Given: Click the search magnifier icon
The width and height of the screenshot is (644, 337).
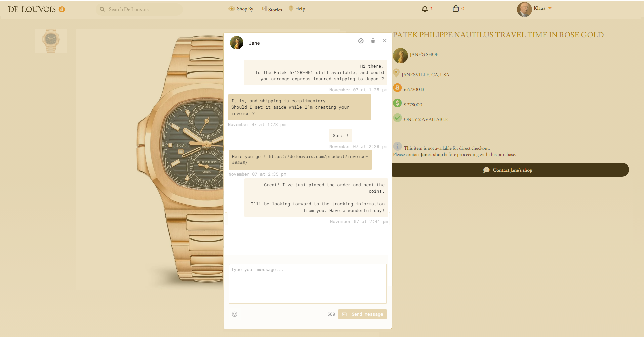Looking at the screenshot, I should pyautogui.click(x=102, y=9).
